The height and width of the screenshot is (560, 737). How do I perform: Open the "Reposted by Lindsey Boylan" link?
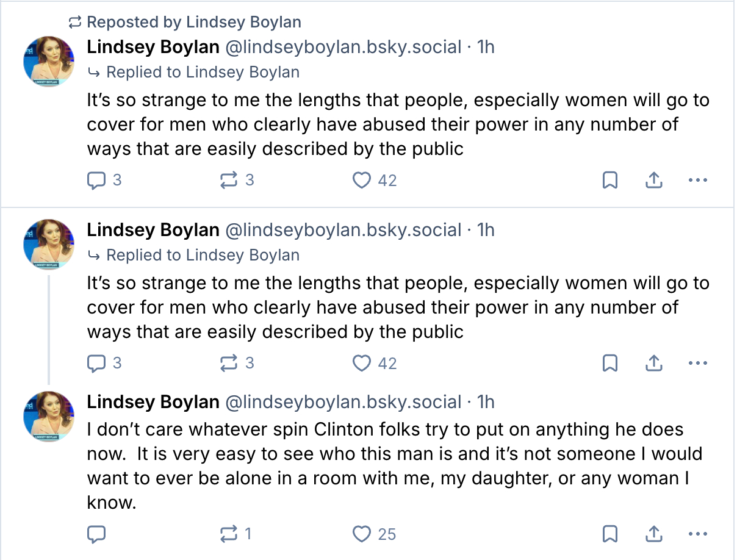pyautogui.click(x=194, y=23)
